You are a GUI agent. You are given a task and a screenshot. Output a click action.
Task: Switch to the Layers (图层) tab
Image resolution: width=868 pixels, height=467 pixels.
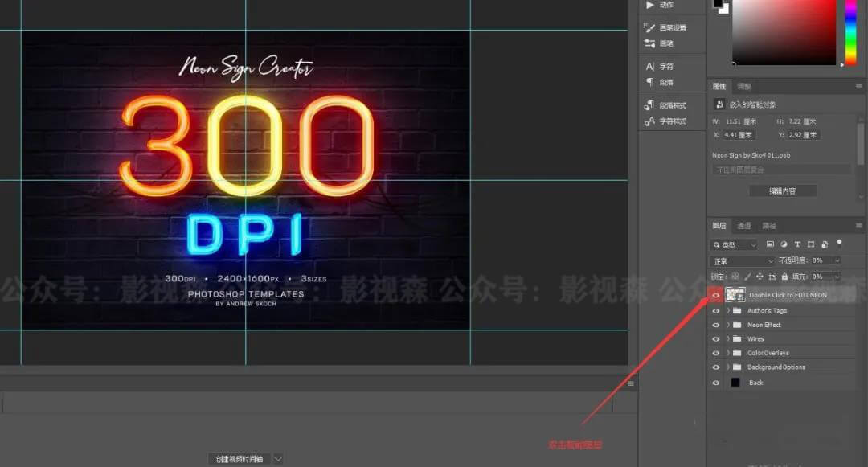click(x=719, y=226)
